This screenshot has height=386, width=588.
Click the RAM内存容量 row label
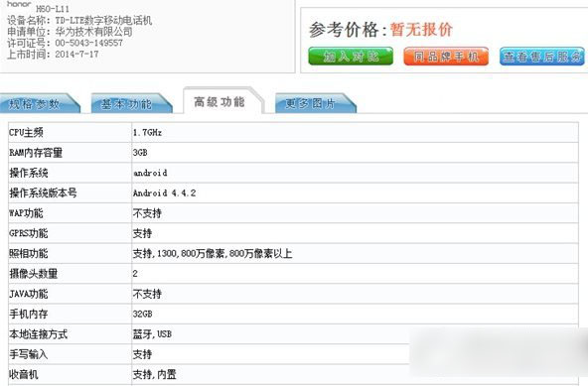[x=36, y=153]
